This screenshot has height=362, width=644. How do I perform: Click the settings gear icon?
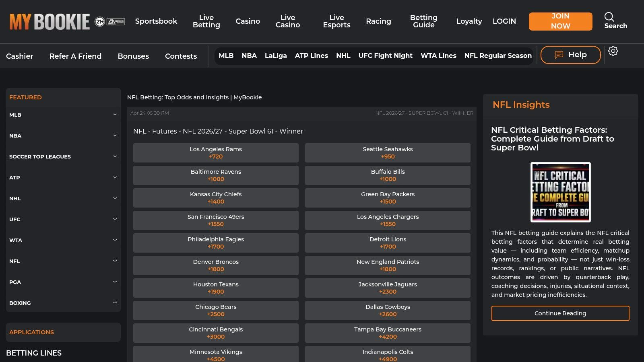613,51
